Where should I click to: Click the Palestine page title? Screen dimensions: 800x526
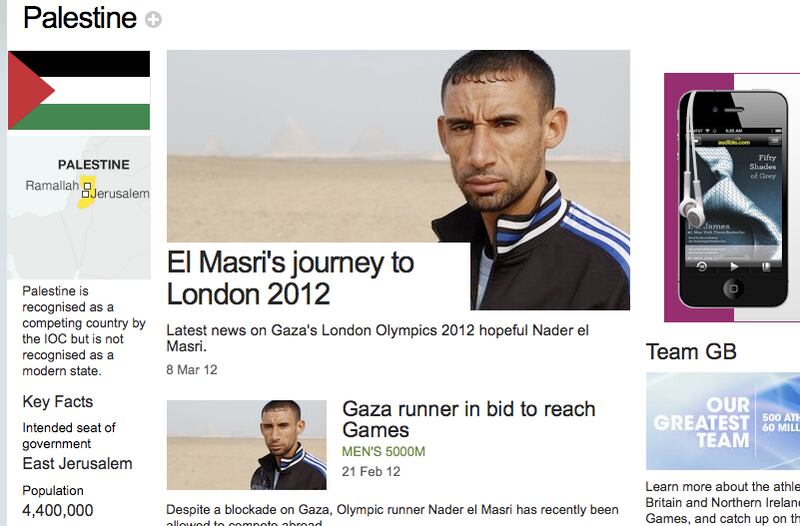(x=79, y=18)
